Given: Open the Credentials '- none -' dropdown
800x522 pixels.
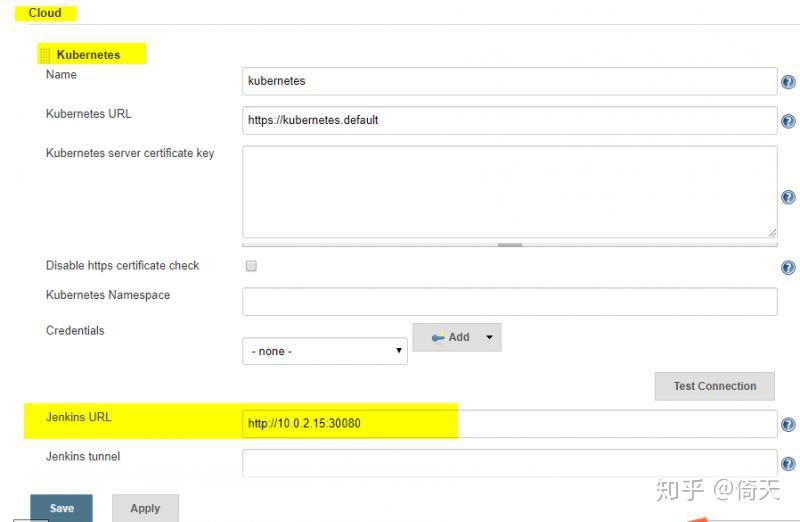Looking at the screenshot, I should click(325, 351).
